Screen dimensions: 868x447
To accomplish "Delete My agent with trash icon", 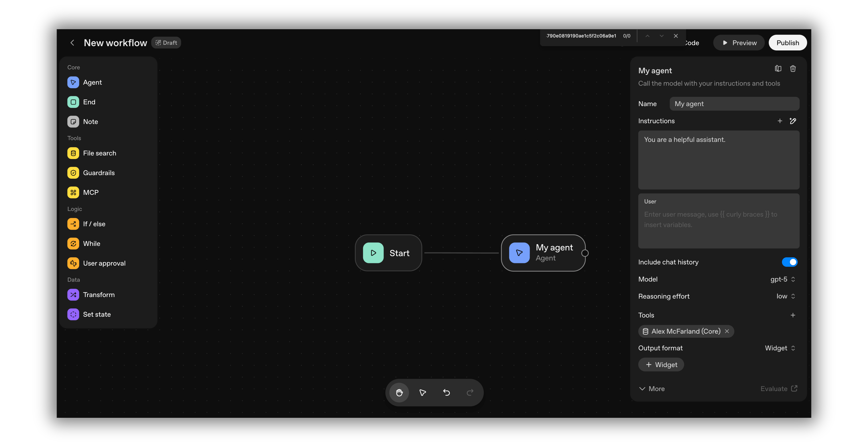I will click(793, 69).
